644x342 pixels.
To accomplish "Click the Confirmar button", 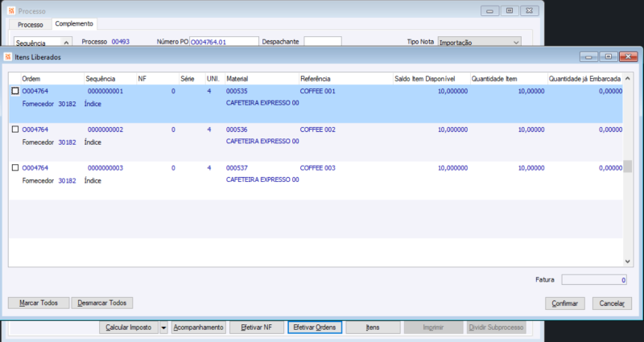I will 565,303.
